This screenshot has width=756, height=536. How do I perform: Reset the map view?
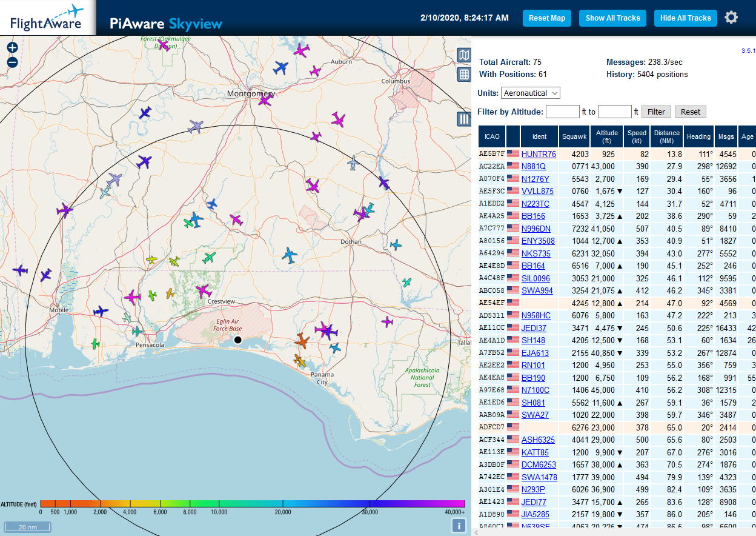click(547, 18)
